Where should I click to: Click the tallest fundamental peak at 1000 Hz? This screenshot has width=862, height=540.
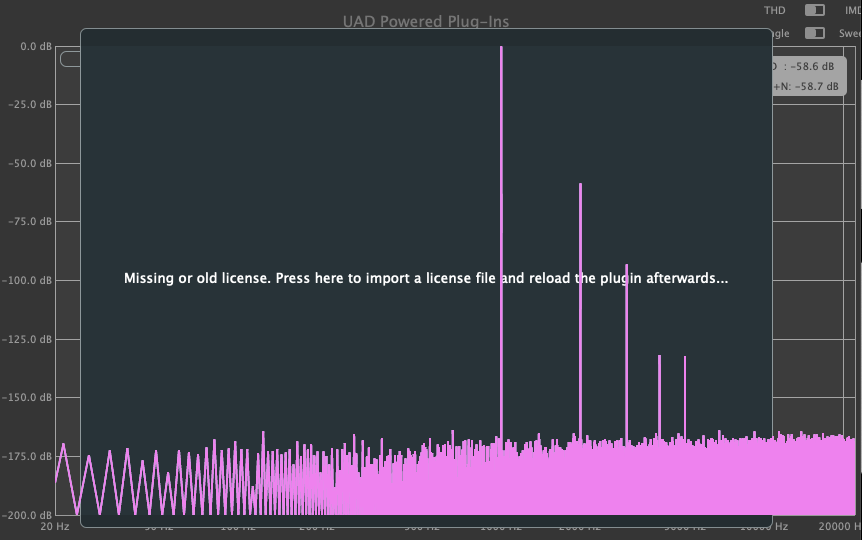click(501, 200)
